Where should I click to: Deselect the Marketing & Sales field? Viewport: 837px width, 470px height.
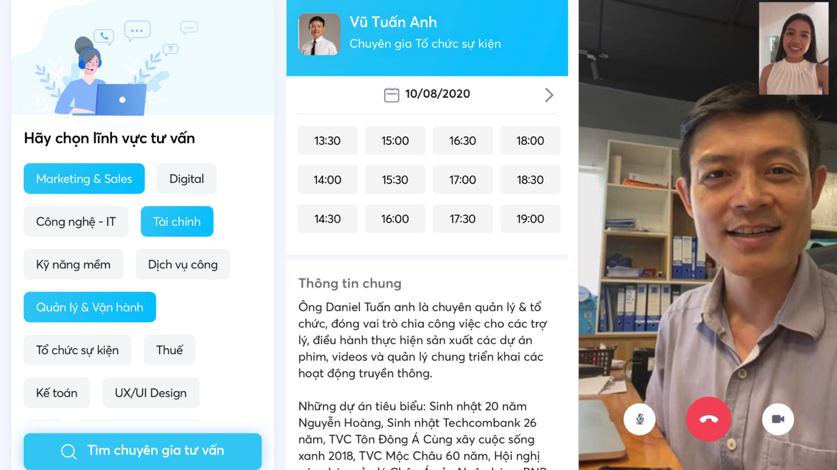tap(84, 178)
